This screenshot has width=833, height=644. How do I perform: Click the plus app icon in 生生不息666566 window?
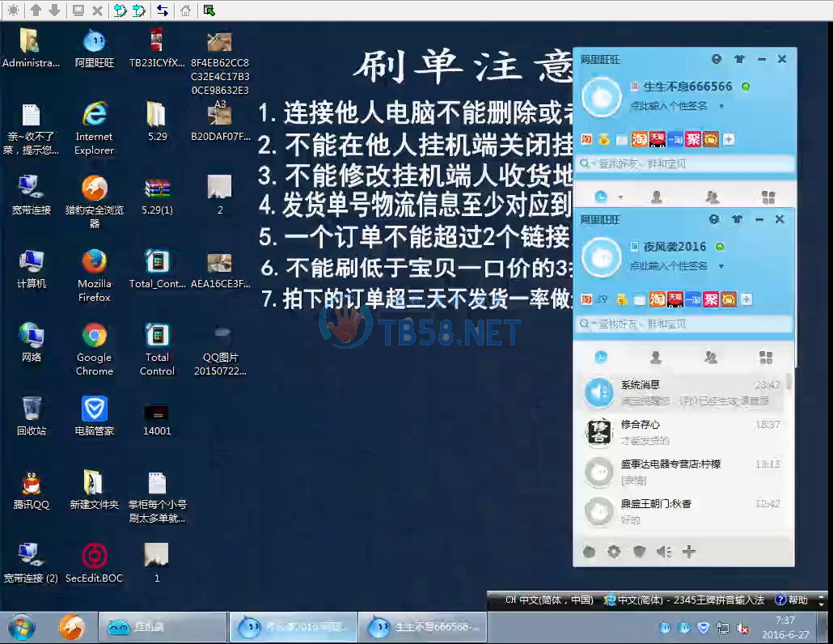click(729, 139)
